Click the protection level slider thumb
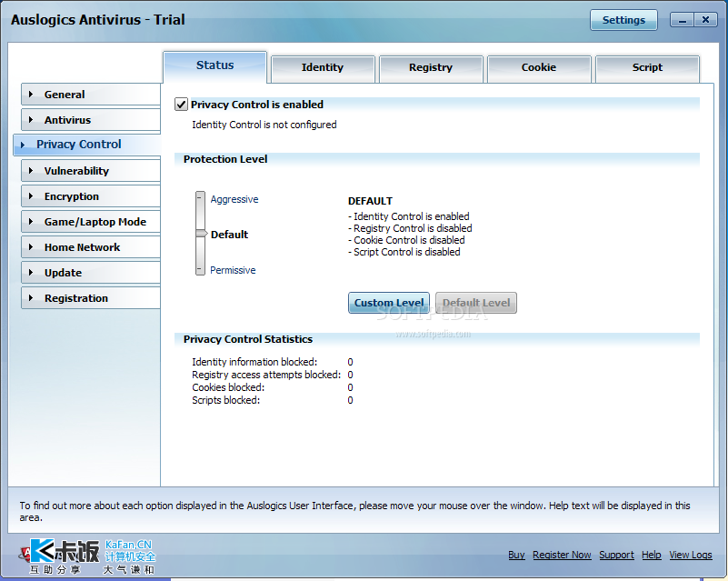Viewport: 728px width, 581px height. pos(201,233)
